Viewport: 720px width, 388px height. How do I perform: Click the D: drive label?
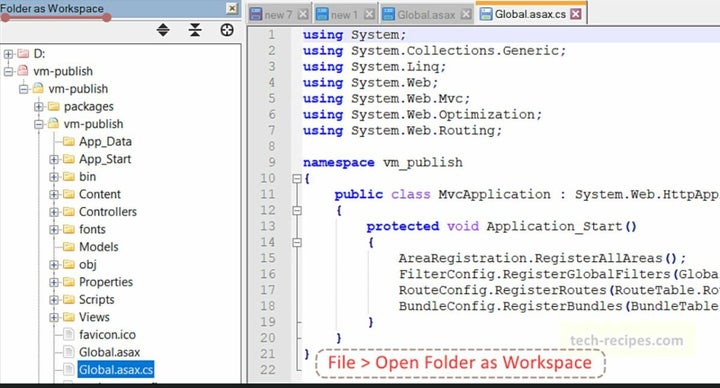point(39,54)
